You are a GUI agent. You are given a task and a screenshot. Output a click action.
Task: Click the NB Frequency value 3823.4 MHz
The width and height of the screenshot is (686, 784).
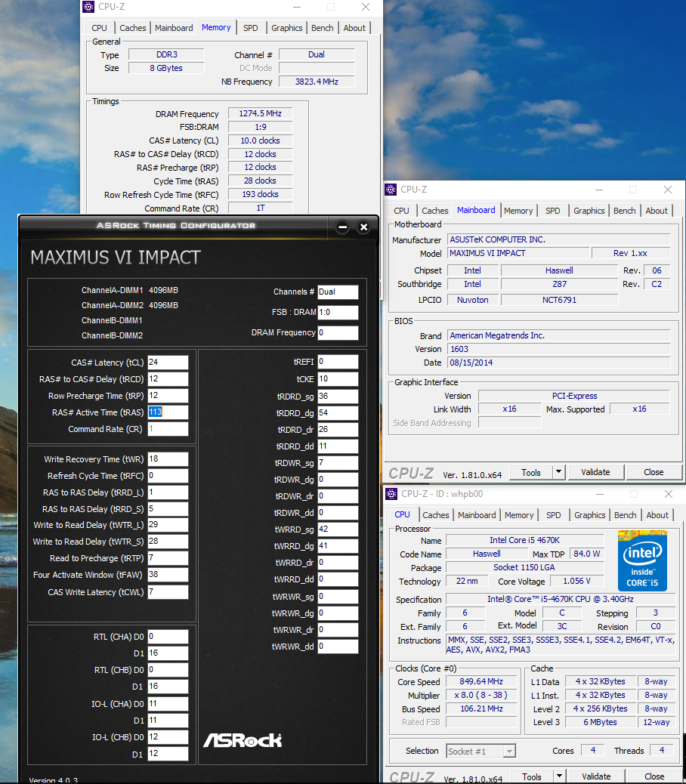tap(317, 82)
